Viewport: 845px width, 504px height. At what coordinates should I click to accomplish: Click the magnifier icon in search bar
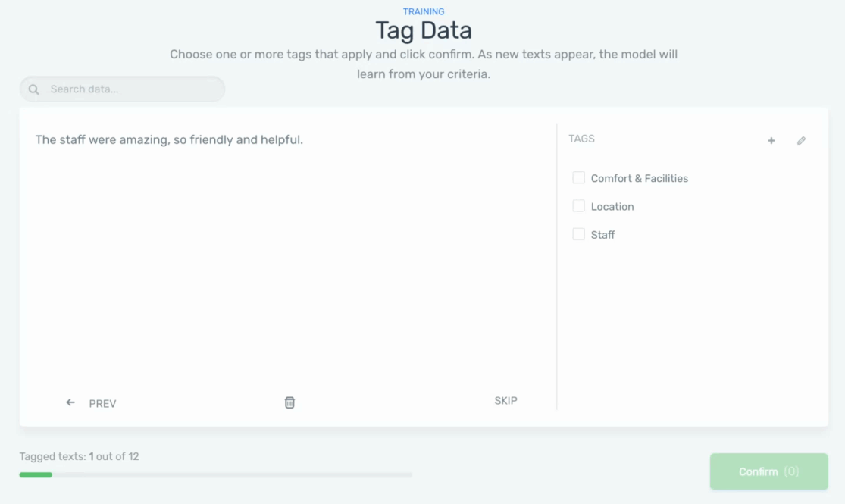(33, 89)
